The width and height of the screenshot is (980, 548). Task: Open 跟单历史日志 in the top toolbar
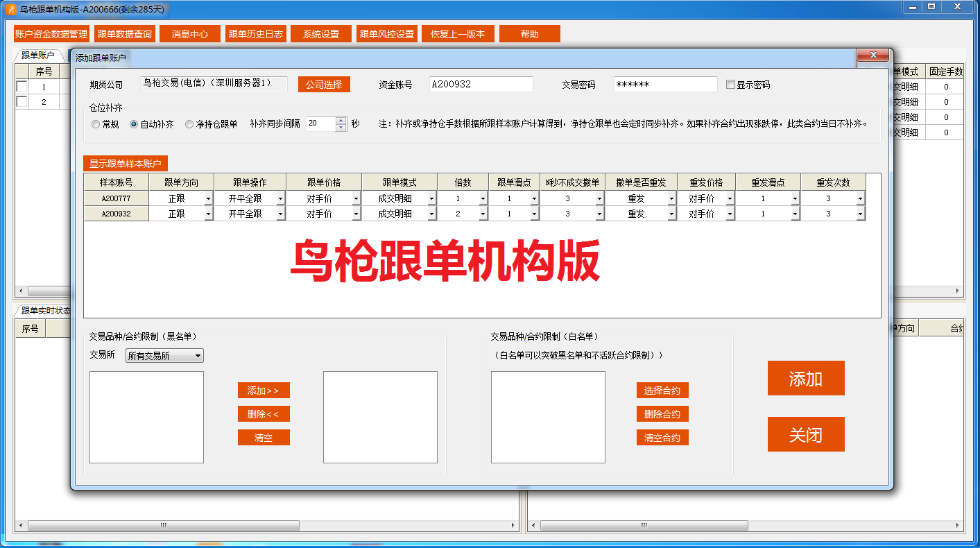256,34
